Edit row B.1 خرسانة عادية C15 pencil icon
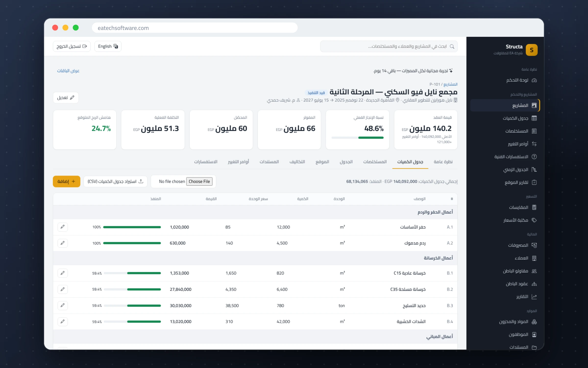The width and height of the screenshot is (588, 368). pyautogui.click(x=62, y=273)
